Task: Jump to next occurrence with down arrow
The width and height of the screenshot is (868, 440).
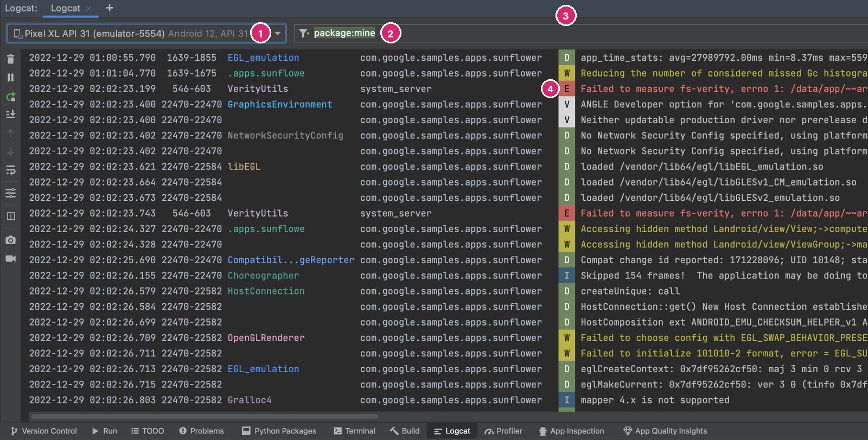Action: pos(10,151)
